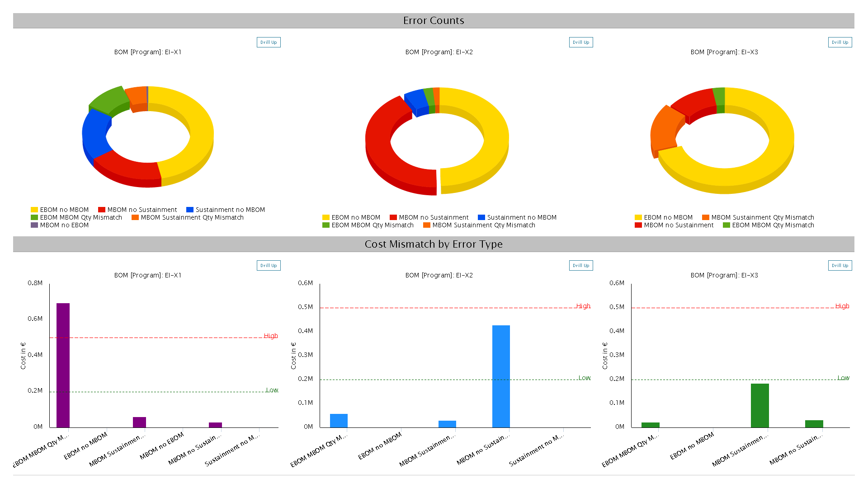868x488 pixels.
Task: Click Drill Up on EI-X2 error counts chart
Action: coord(581,42)
